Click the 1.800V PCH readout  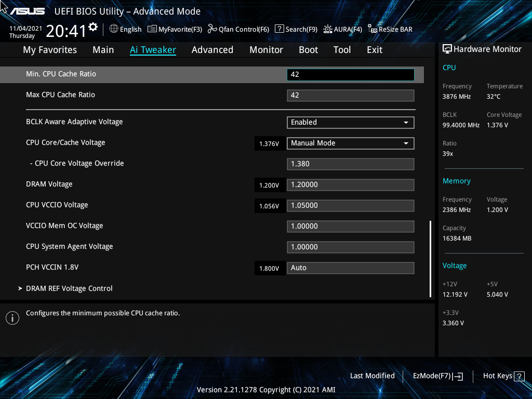(269, 269)
